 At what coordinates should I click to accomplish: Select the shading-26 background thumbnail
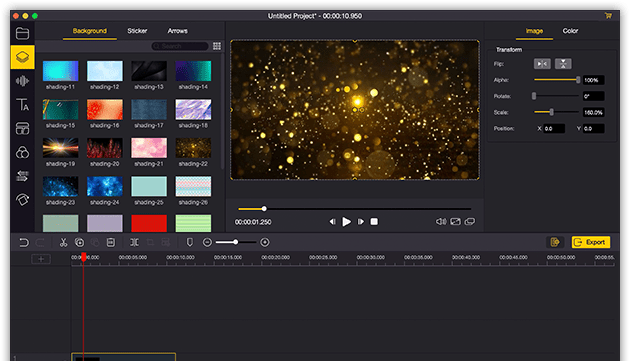click(x=193, y=187)
